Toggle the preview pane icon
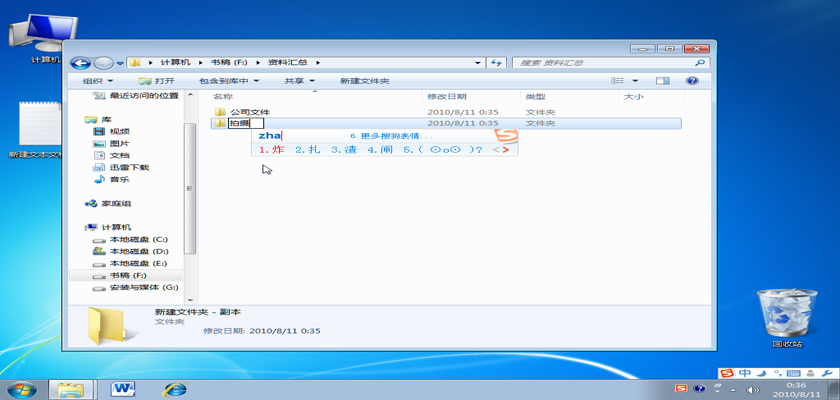Image resolution: width=840 pixels, height=400 pixels. click(x=665, y=80)
